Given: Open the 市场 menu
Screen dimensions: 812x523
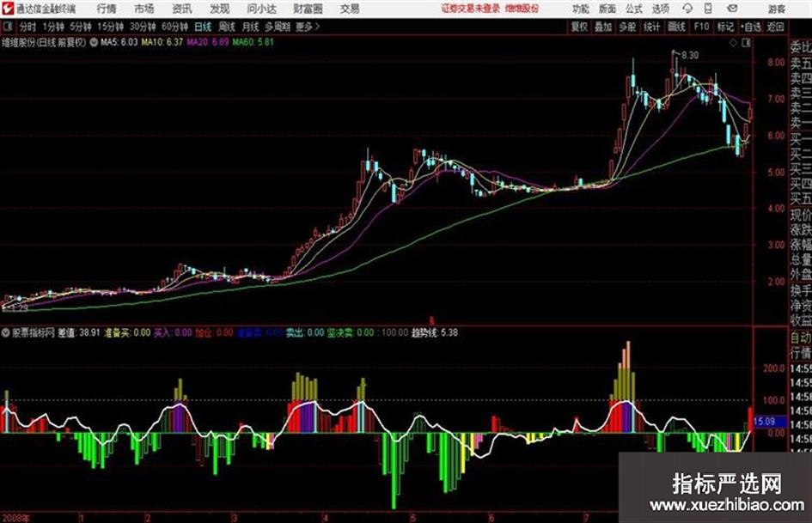Looking at the screenshot, I should point(144,9).
